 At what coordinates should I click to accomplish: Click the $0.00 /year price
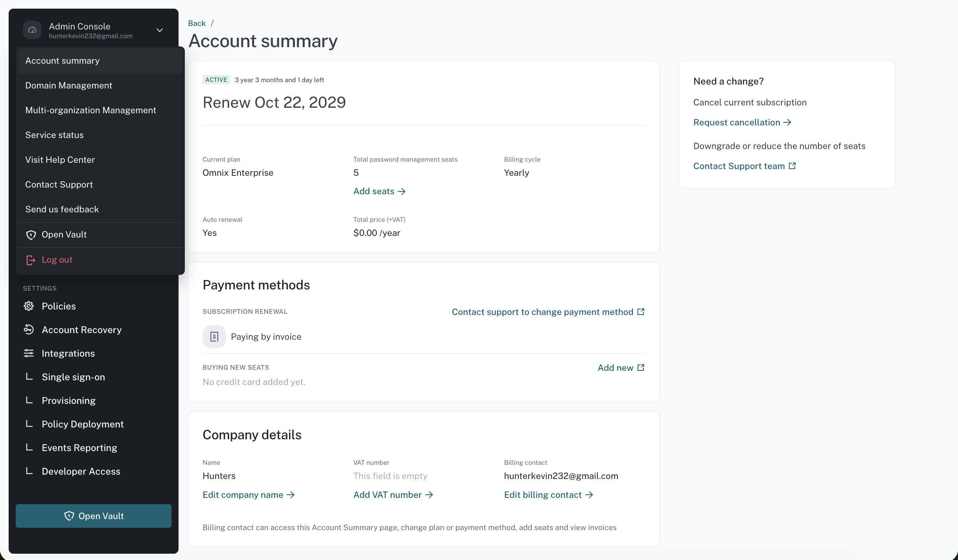[x=377, y=233]
